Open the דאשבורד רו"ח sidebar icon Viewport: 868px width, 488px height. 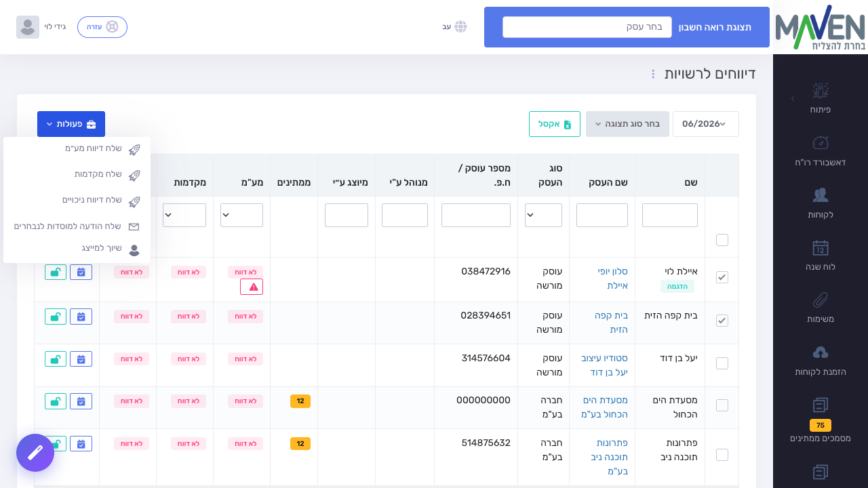coord(821,143)
